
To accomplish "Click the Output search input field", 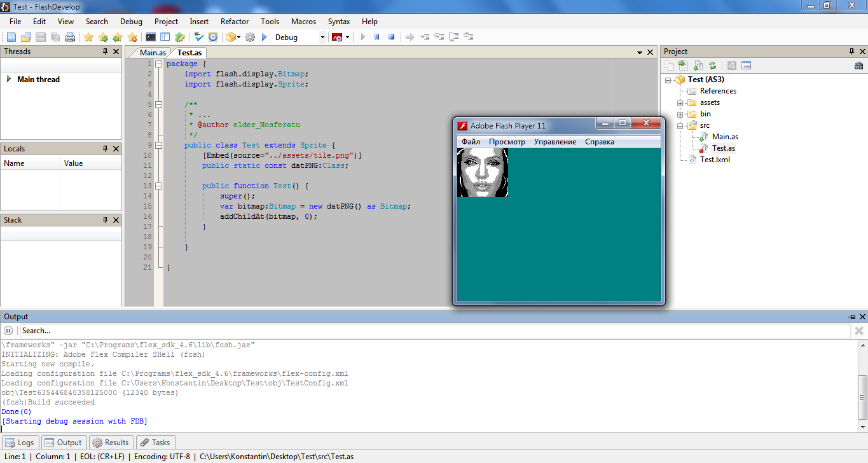I will click(434, 331).
